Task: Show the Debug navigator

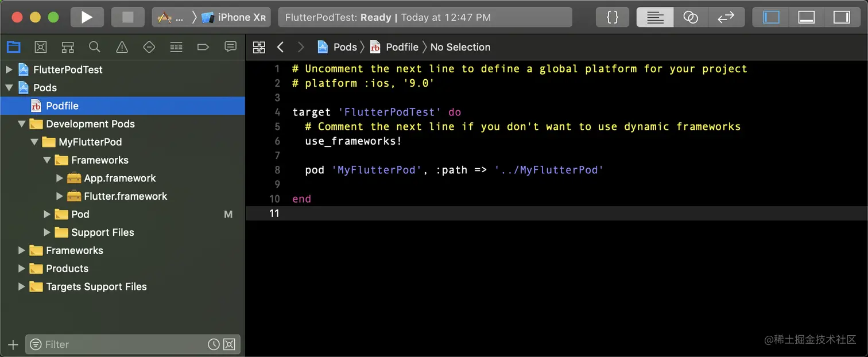Action: click(176, 47)
